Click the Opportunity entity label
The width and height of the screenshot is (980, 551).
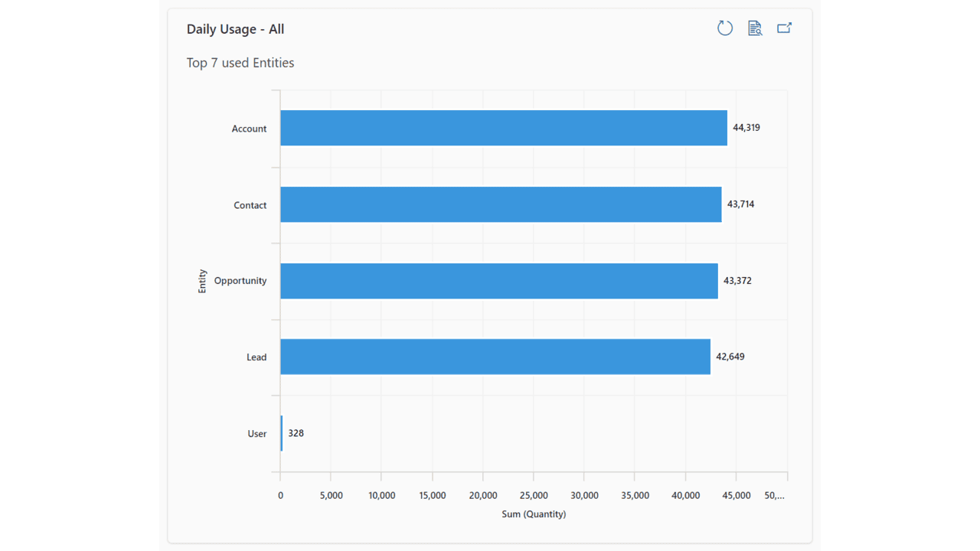(240, 281)
